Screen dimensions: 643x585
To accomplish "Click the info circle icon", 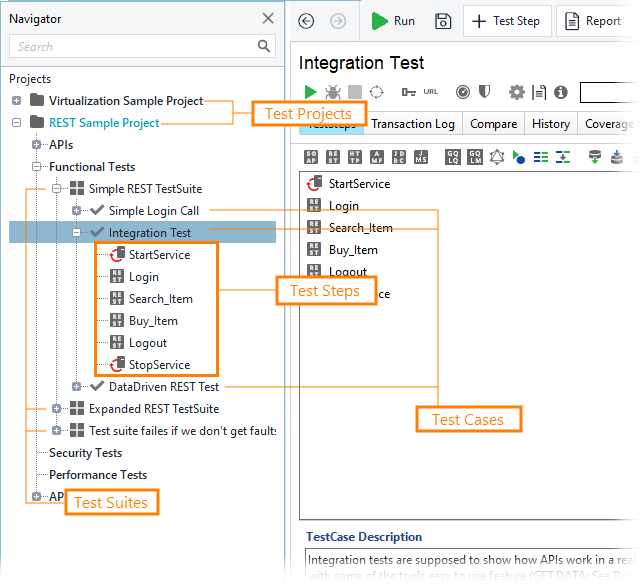I will point(561,92).
